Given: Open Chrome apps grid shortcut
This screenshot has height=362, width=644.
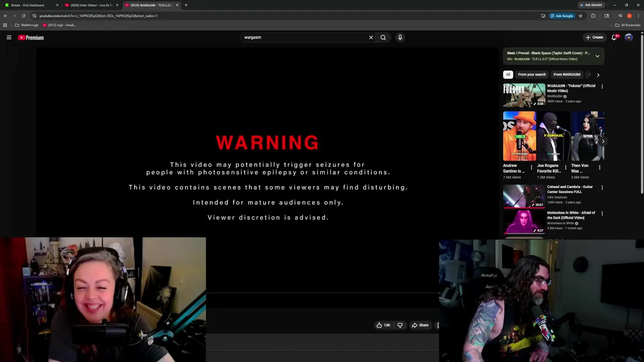Looking at the screenshot, I should [5, 25].
